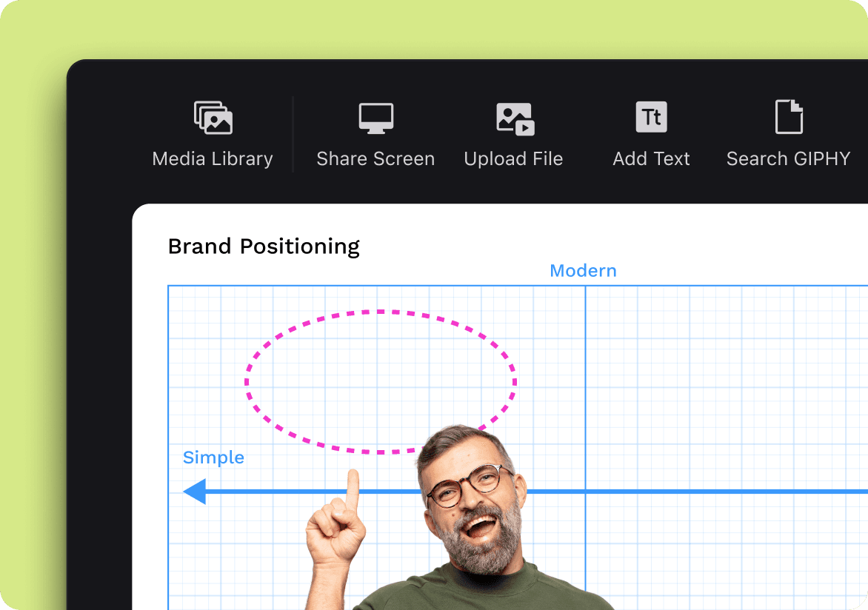Screen dimensions: 868x610
Task: Click the Search GIPHY file icon
Action: [x=789, y=117]
